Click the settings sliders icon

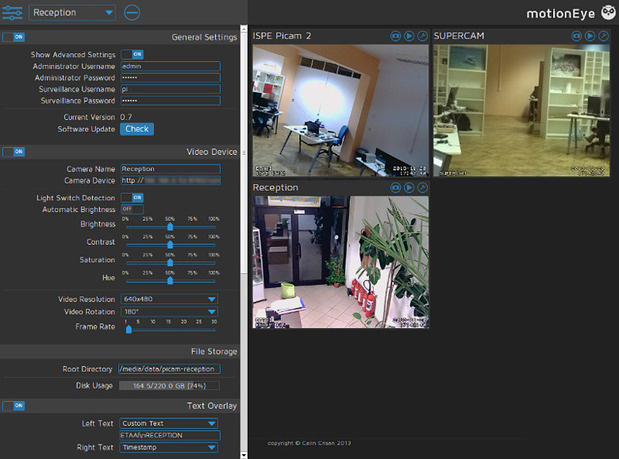coord(13,13)
